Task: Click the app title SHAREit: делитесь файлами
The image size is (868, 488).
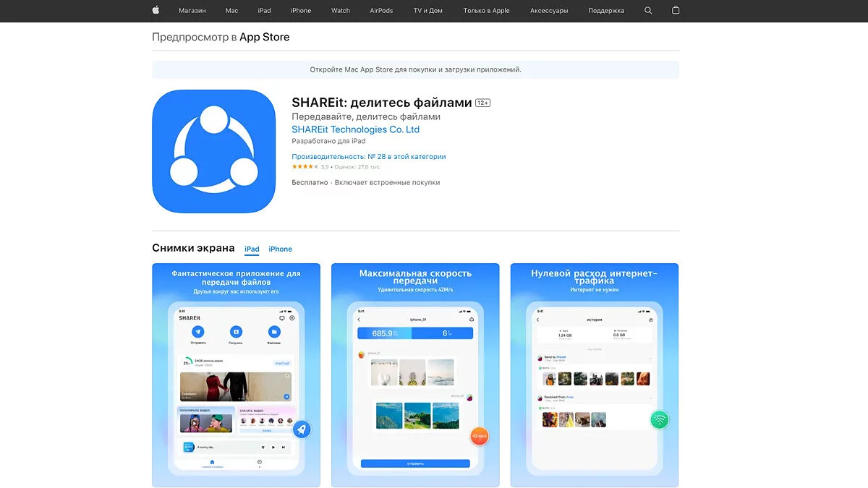Action: click(382, 103)
